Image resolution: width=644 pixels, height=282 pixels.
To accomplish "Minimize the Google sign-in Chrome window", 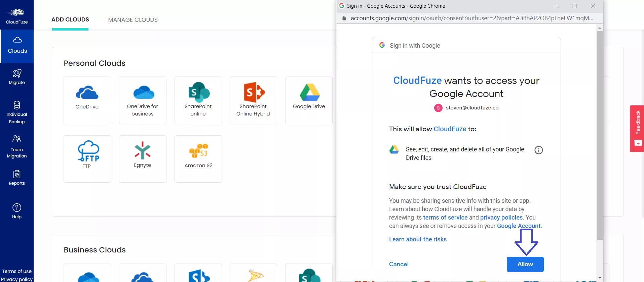I will point(555,6).
